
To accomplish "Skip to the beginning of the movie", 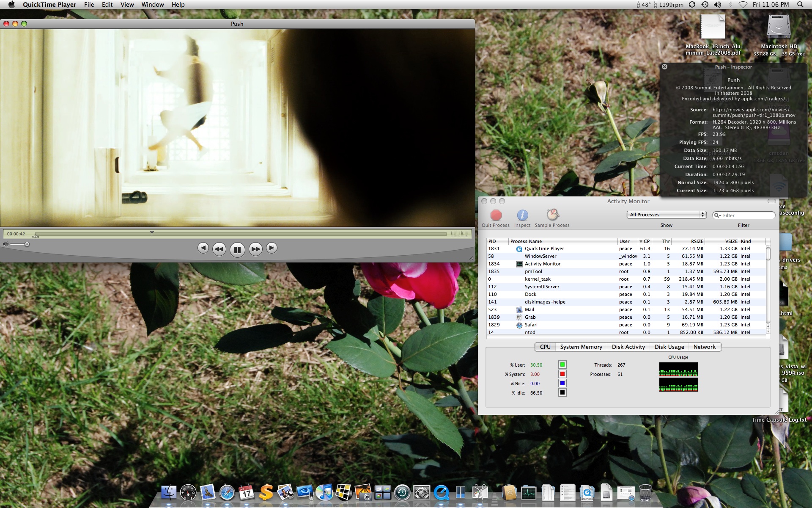I will 203,248.
